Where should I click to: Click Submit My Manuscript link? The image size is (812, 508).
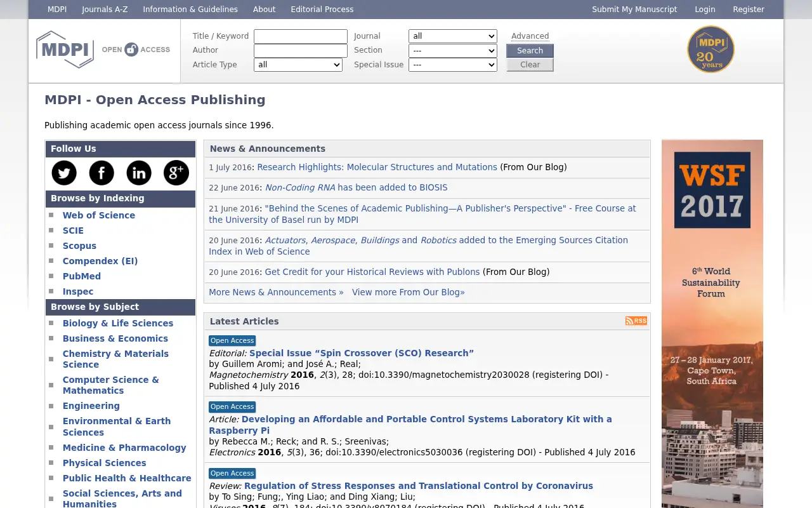coord(634,10)
